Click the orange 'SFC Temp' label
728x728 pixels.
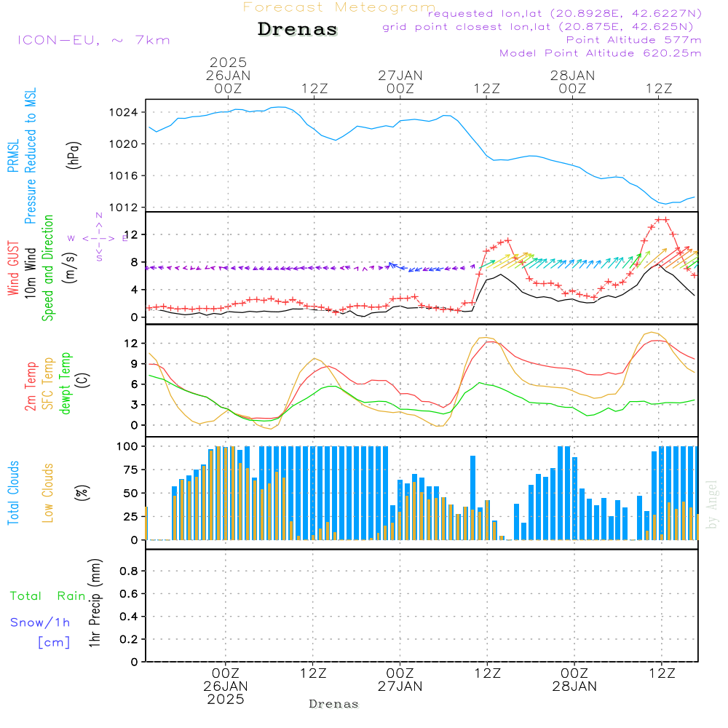47,384
